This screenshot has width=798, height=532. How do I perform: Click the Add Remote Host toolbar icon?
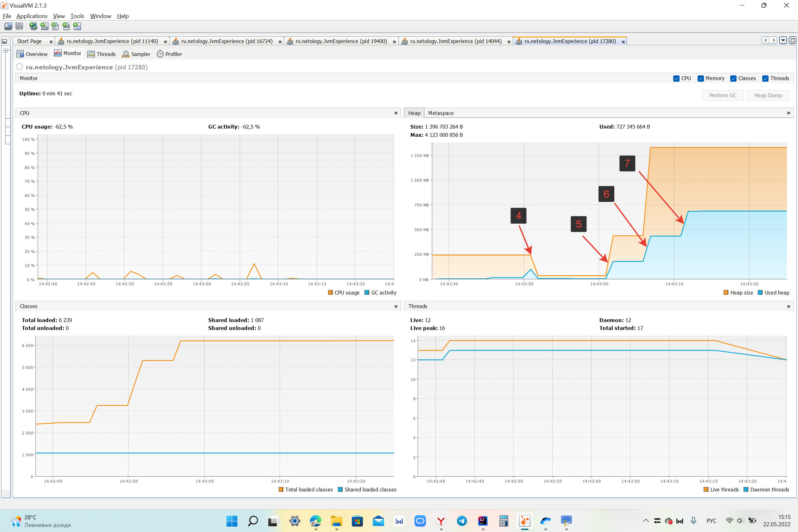(x=33, y=26)
